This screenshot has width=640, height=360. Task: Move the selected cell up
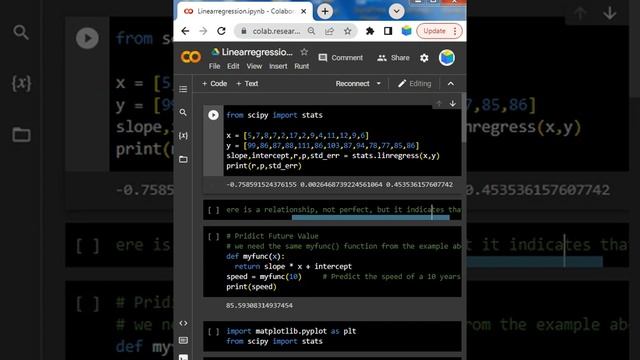click(x=439, y=104)
